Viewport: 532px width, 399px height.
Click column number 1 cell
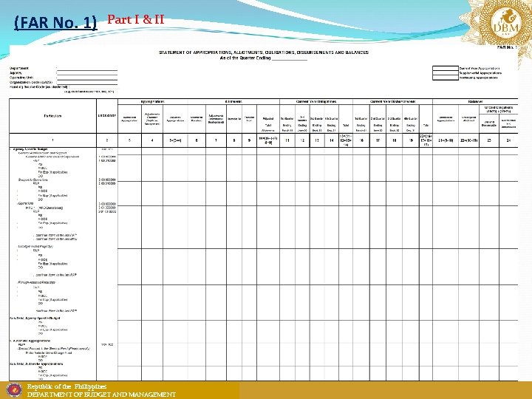point(53,140)
